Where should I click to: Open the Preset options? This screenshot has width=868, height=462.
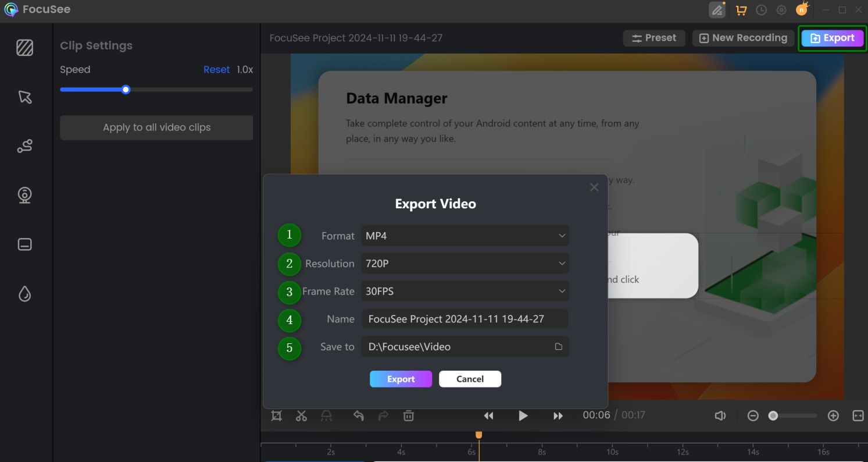[654, 38]
